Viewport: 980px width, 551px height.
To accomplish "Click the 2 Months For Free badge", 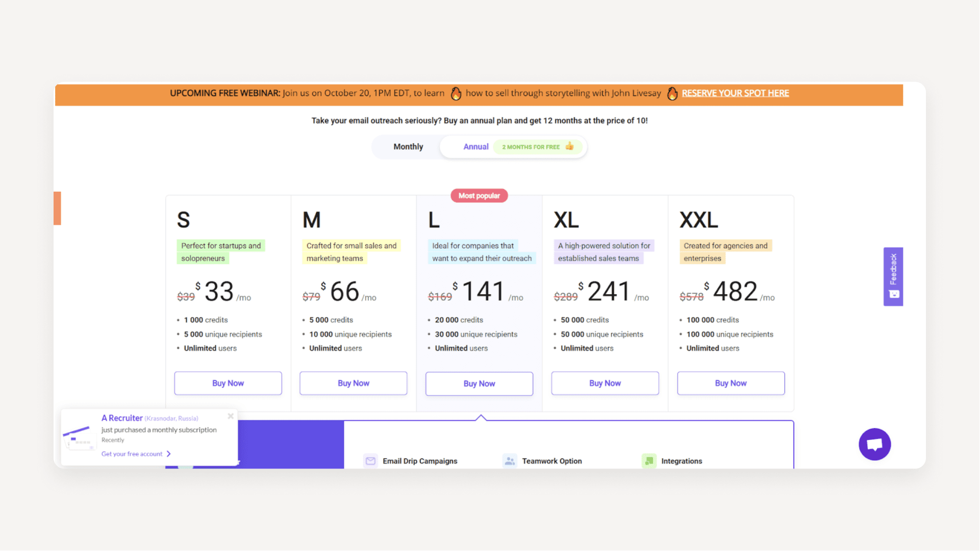I will tap(531, 147).
